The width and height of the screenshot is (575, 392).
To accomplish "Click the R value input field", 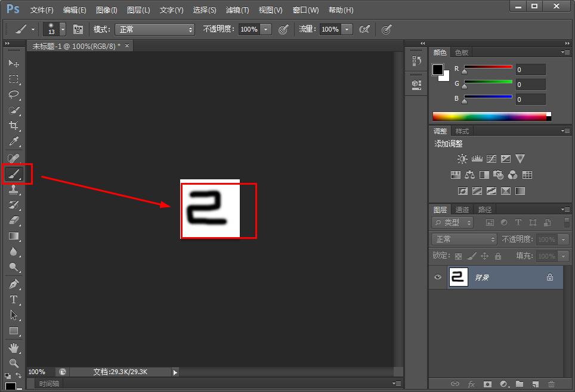I will [530, 69].
